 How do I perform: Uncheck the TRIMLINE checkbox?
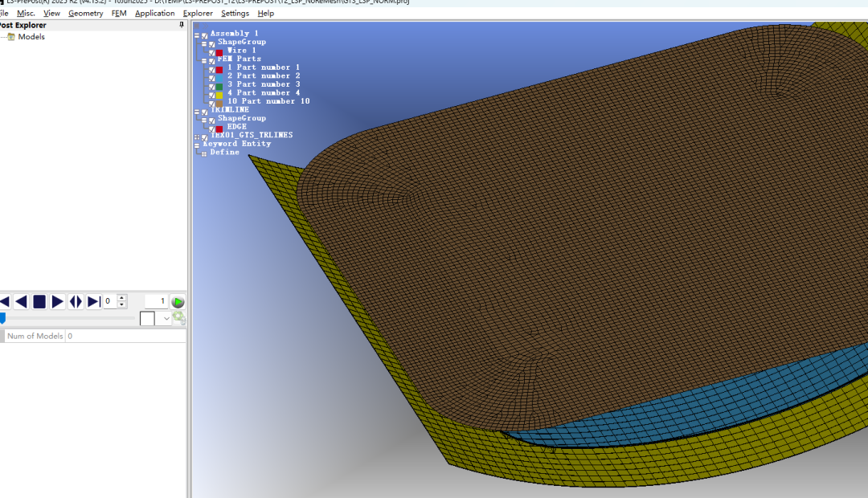(204, 112)
